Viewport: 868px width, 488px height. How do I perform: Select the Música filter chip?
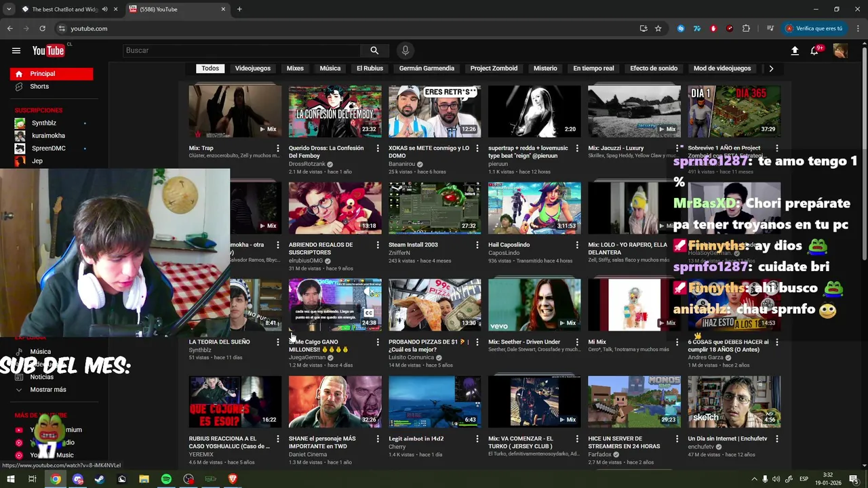pos(330,68)
